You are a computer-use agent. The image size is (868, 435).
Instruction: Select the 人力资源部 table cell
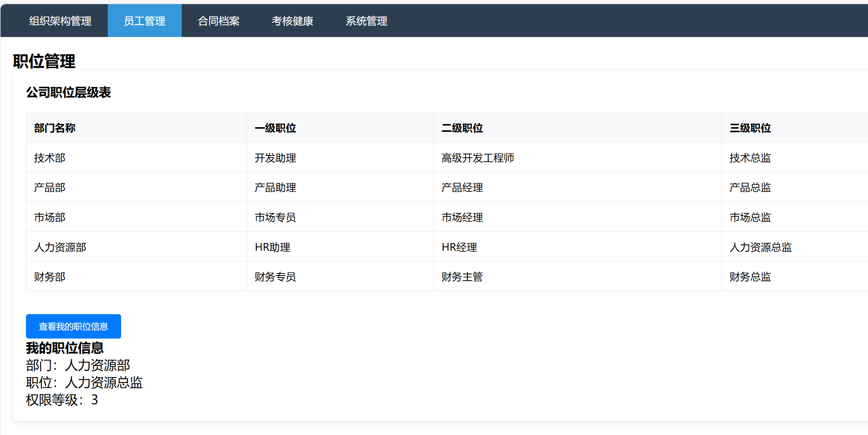tap(60, 247)
